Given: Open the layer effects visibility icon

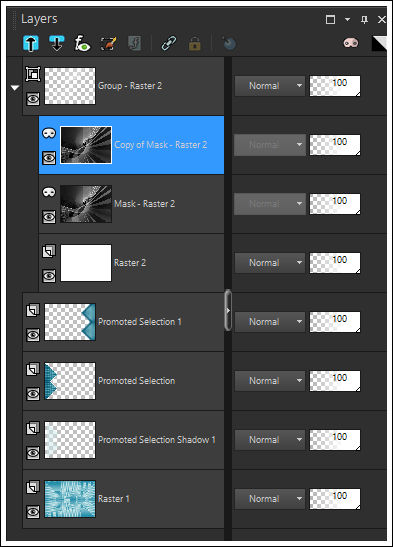Looking at the screenshot, I should (82, 44).
